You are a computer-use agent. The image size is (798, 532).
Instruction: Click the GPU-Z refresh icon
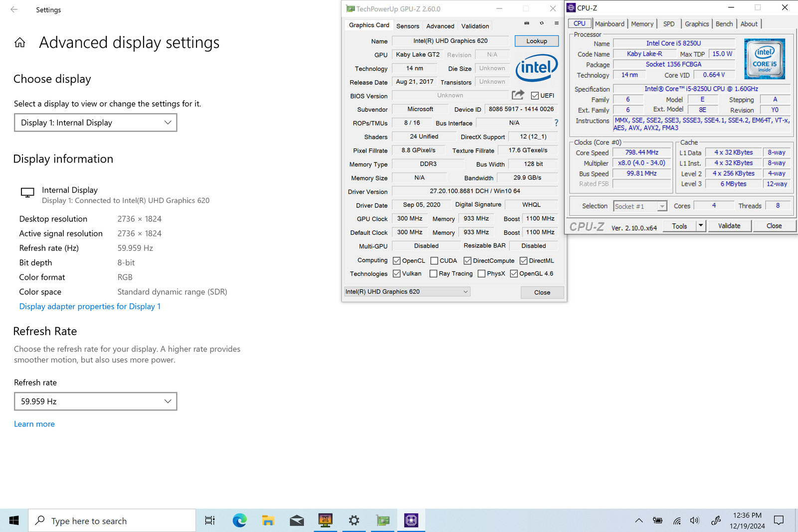tap(542, 23)
